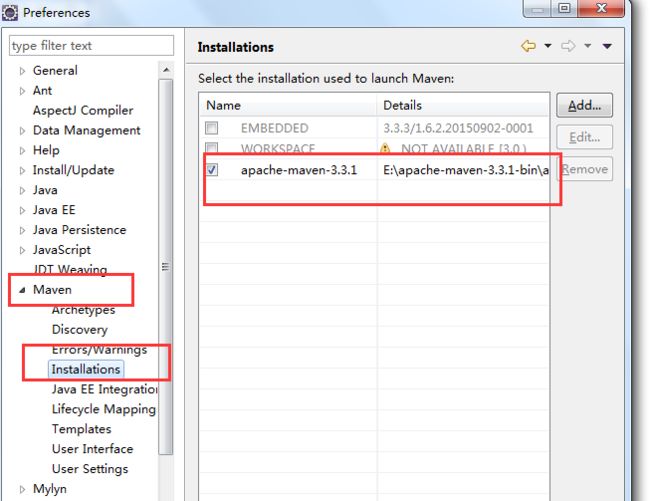This screenshot has width=650, height=501.
Task: Click the Edit... button
Action: pos(584,137)
